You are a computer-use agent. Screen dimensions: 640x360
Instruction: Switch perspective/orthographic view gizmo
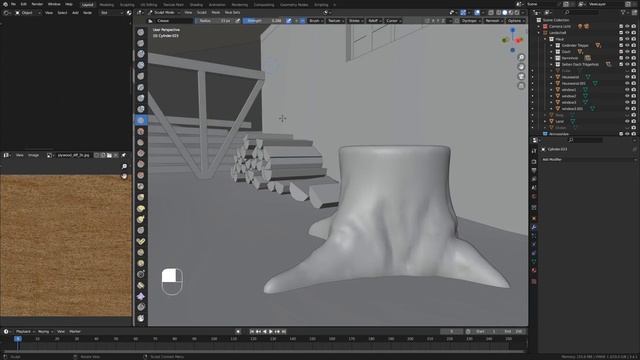click(521, 86)
